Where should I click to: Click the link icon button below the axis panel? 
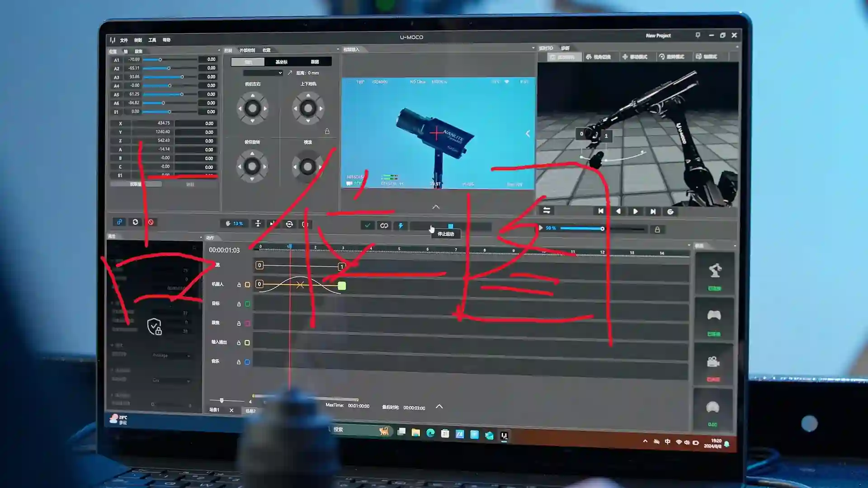pyautogui.click(x=119, y=222)
